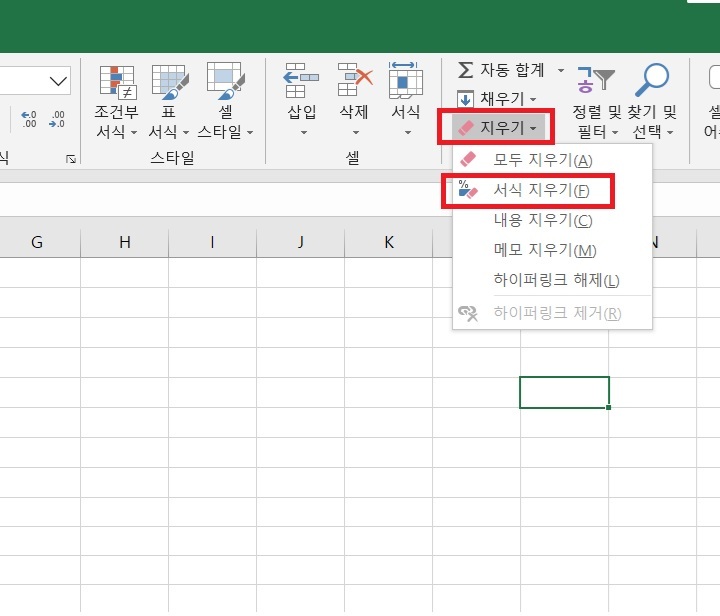Click the Insert cells (삽입) icon
The image size is (720, 616).
click(x=301, y=81)
